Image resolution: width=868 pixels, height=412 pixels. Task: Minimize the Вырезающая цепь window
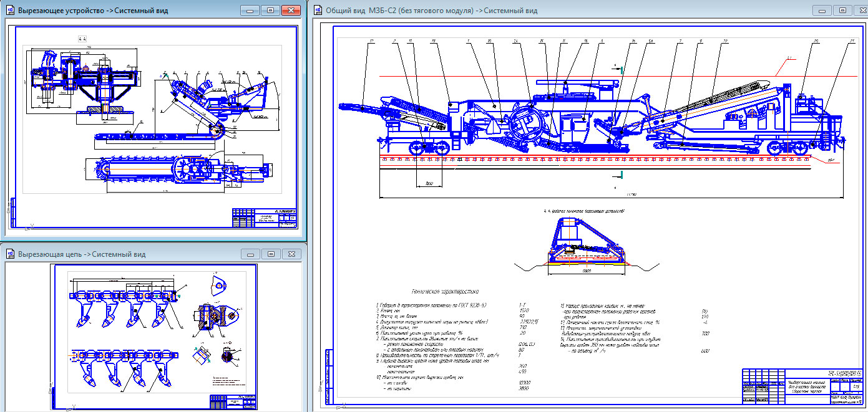[250, 254]
